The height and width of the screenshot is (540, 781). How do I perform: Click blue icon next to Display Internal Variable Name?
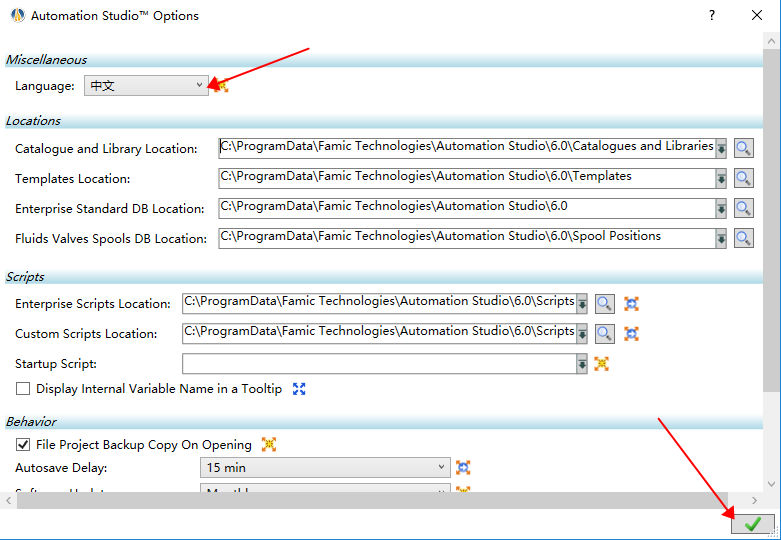(x=299, y=389)
